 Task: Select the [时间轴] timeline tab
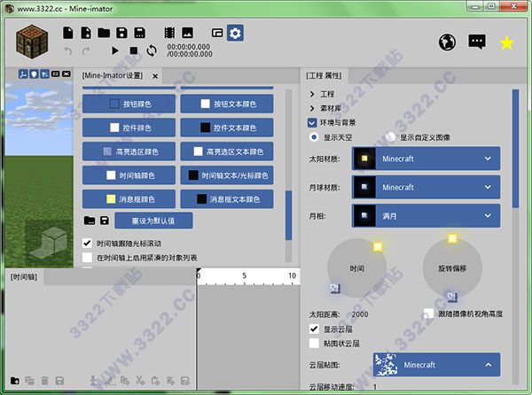coord(23,277)
